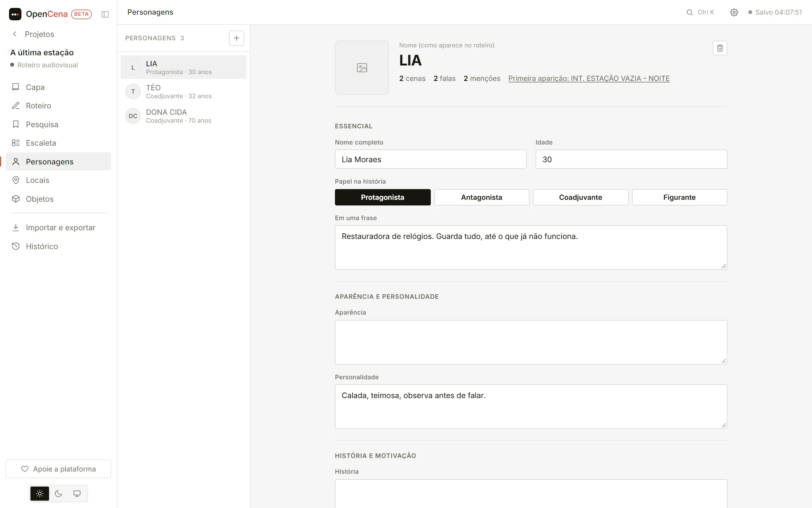Open Importar e exportar

click(58, 228)
